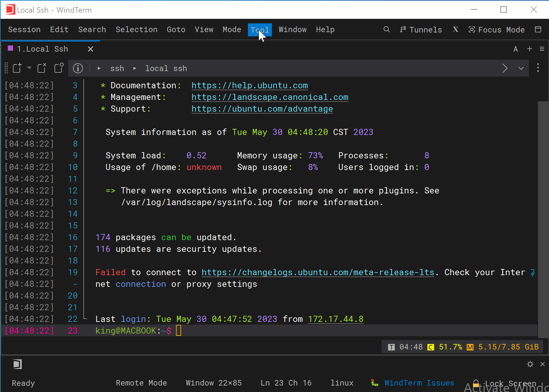Screen dimensions: 549x392
Task: Click the 172.17.44.8 IP address link
Action: (x=335, y=319)
